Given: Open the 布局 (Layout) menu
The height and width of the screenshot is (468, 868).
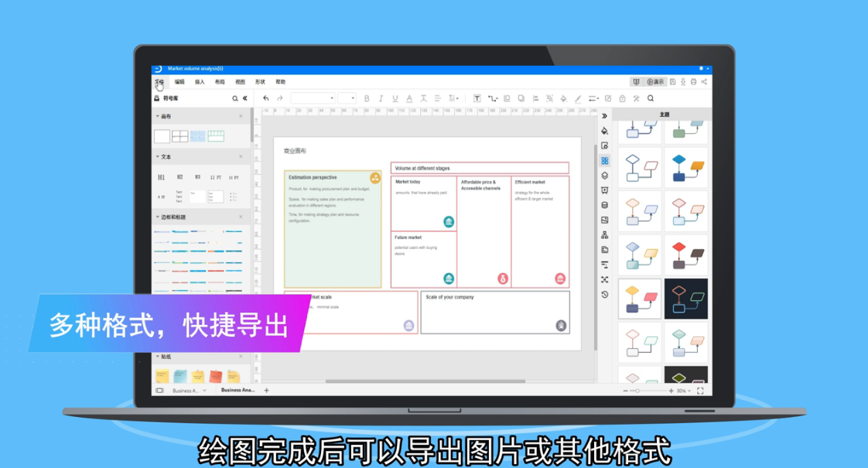Looking at the screenshot, I should click(x=220, y=82).
